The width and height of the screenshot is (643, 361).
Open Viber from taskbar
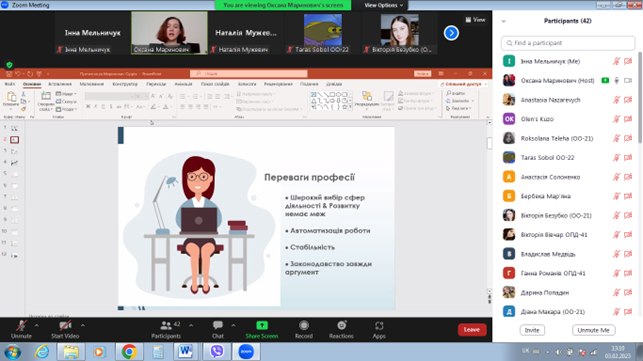pos(217,352)
